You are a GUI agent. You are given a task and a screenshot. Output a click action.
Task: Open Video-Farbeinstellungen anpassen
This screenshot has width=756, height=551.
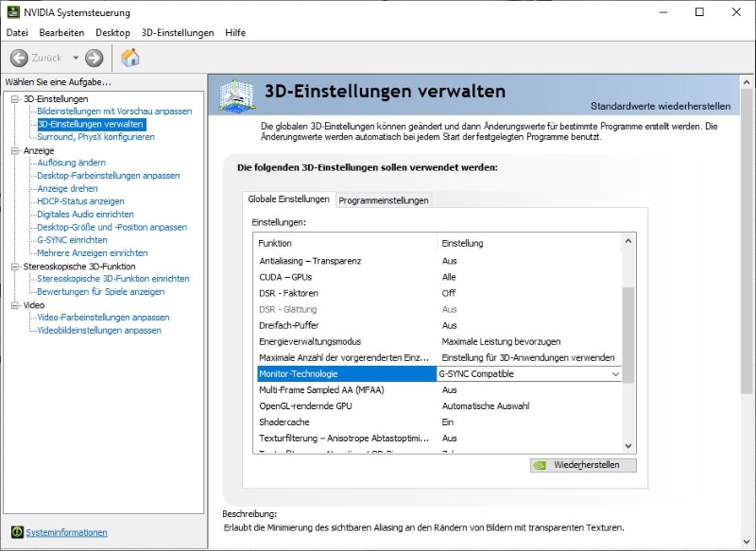coord(103,318)
